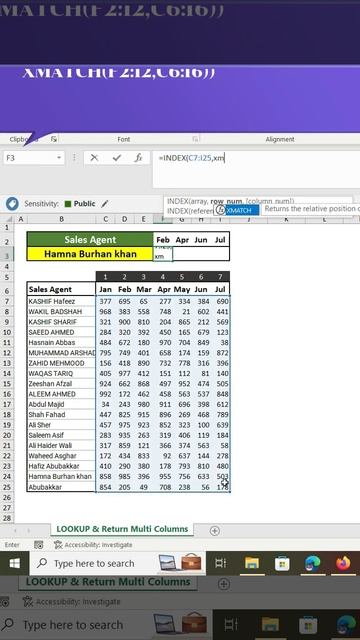360x640 pixels.
Task: Click the cell with value 968
Action: (105, 311)
